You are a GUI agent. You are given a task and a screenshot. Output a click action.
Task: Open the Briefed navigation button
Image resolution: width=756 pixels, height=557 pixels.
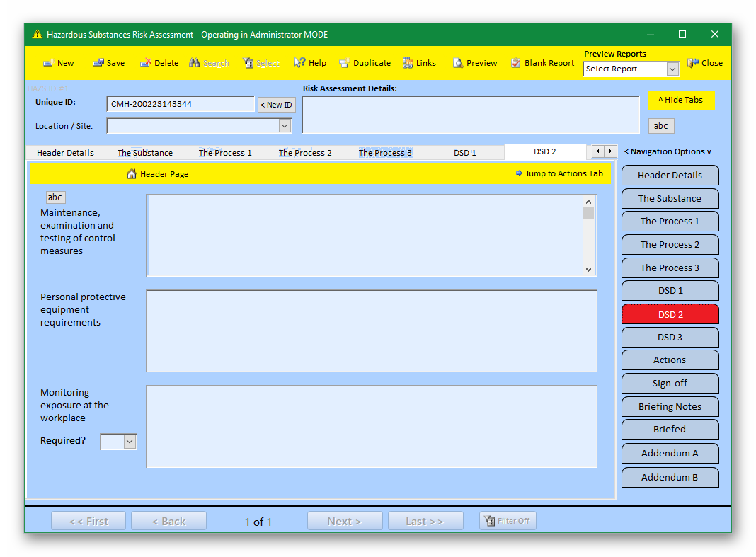tap(670, 429)
